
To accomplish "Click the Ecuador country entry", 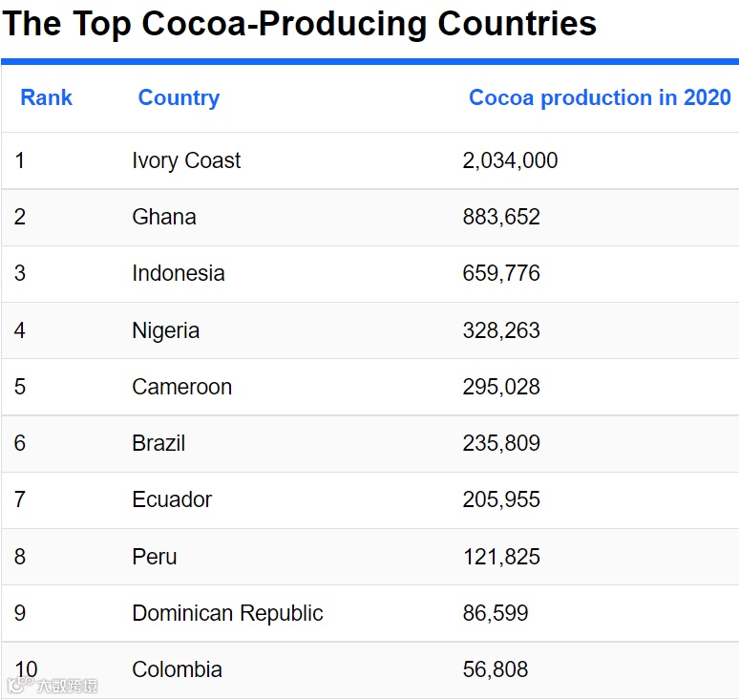I will tap(172, 499).
